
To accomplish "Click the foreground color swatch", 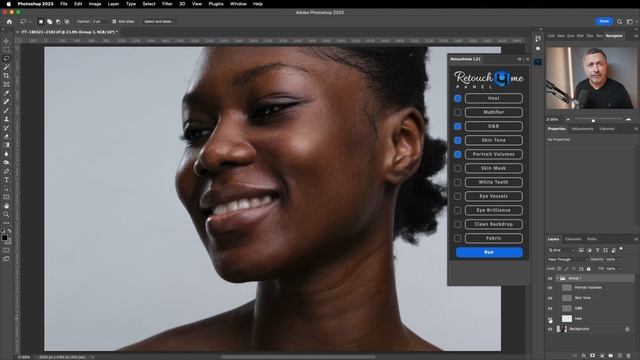I will pos(4,238).
